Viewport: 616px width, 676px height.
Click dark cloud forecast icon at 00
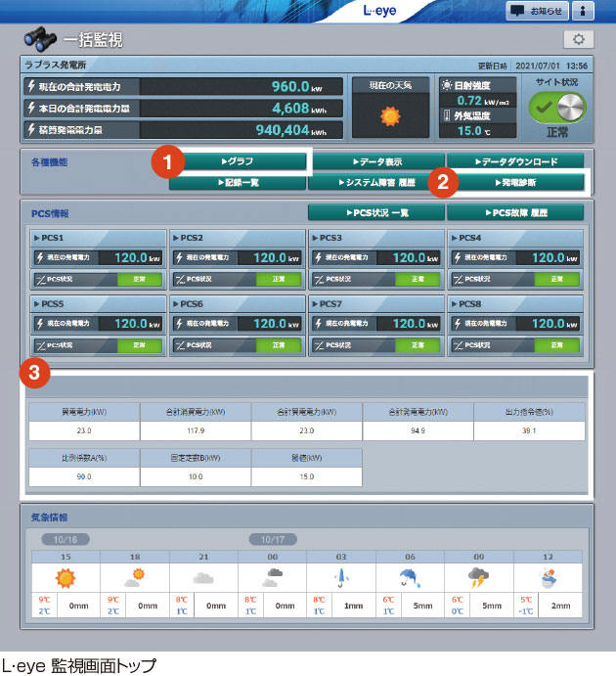click(x=272, y=578)
